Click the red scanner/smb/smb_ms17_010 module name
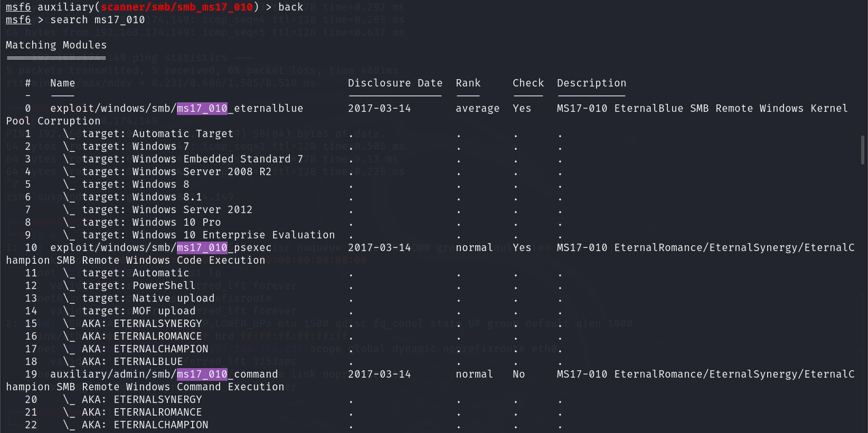 point(176,7)
